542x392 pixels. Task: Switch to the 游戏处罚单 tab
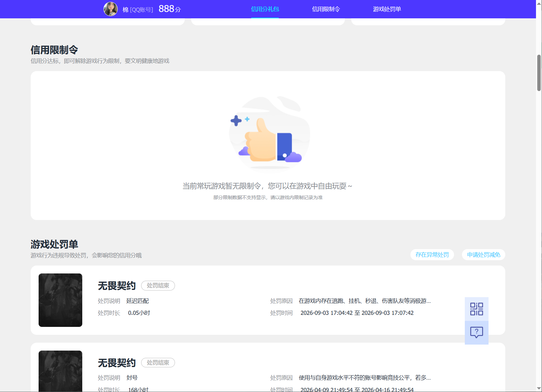click(387, 9)
